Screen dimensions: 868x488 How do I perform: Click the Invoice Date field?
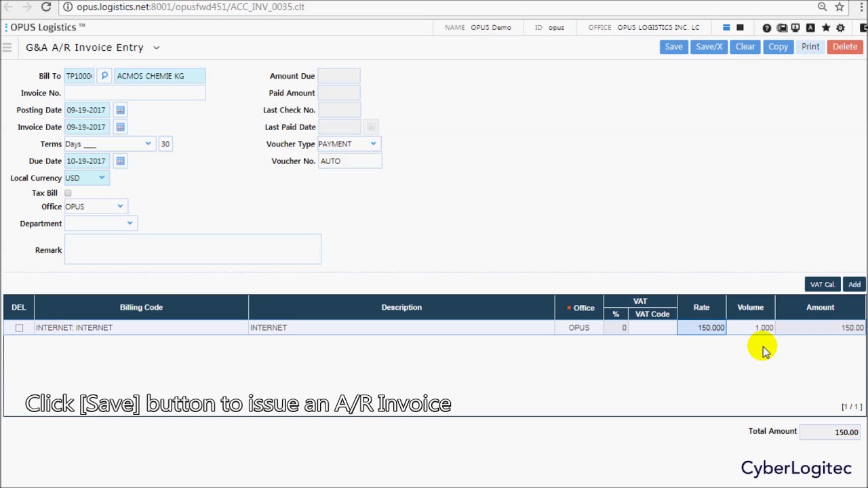click(88, 127)
